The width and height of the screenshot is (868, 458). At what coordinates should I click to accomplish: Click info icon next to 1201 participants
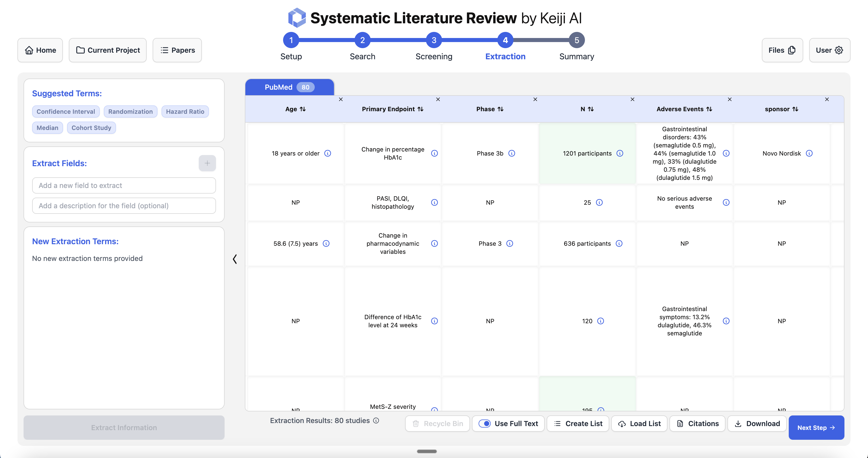620,153
